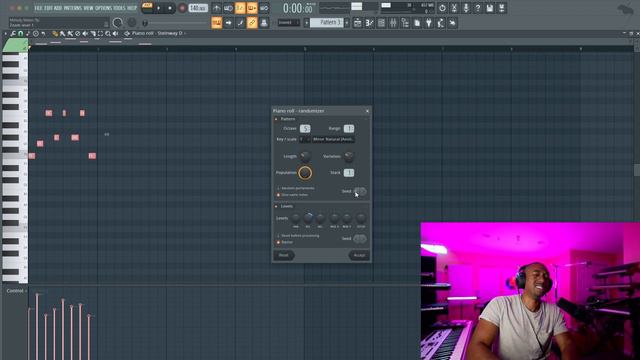Collapse the Pattern section of the randomizer

(x=276, y=119)
